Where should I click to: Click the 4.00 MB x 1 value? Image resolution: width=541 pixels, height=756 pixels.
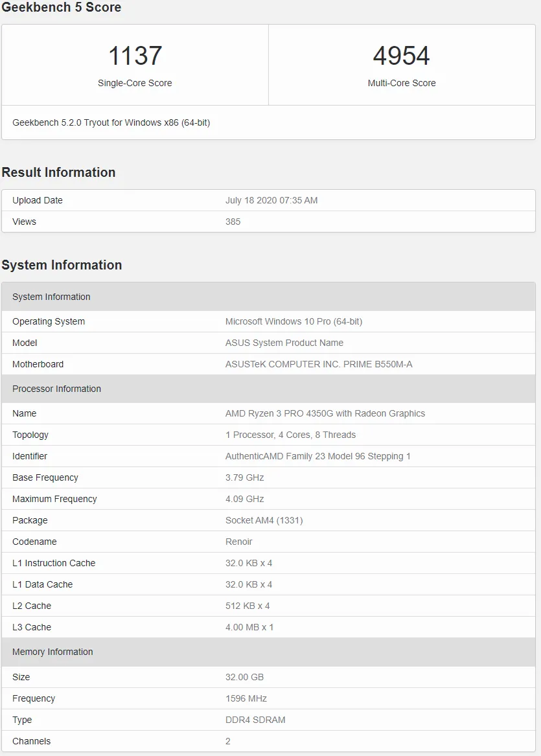(249, 627)
